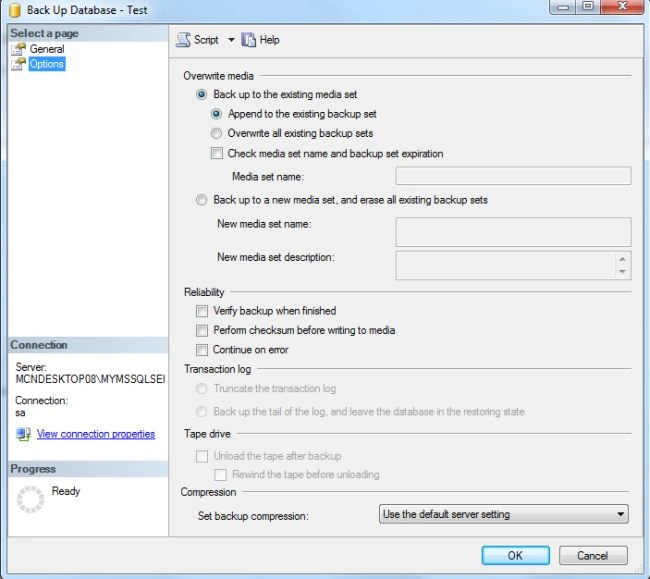Select Truncate the transaction log
Image resolution: width=650 pixels, height=579 pixels.
pyautogui.click(x=201, y=388)
